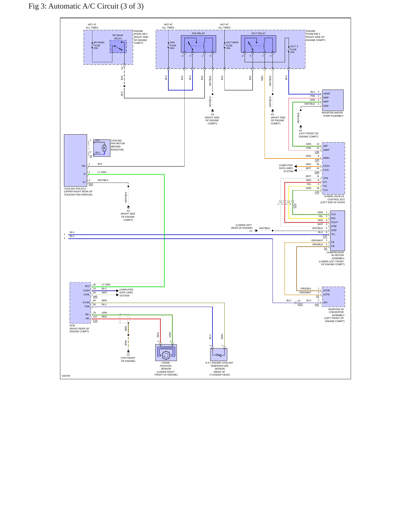Click the black arrow on the ECM CANH line
The height and width of the screenshot is (532, 411).
(117, 291)
